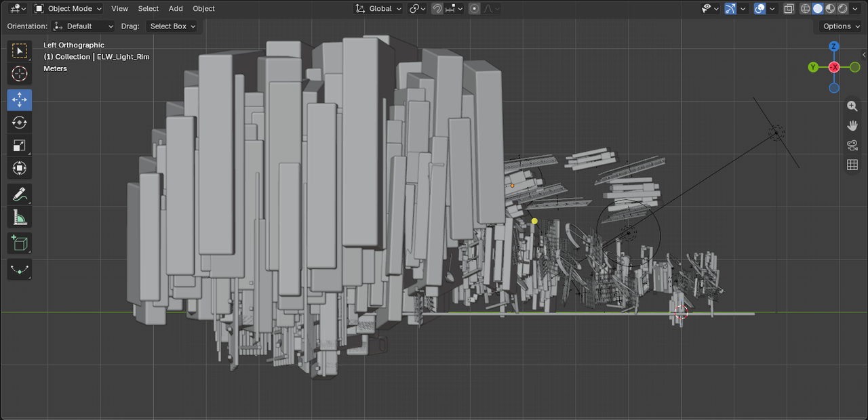Activate the 3D Cursor tool
Screen dimensions: 868x420
click(20, 74)
